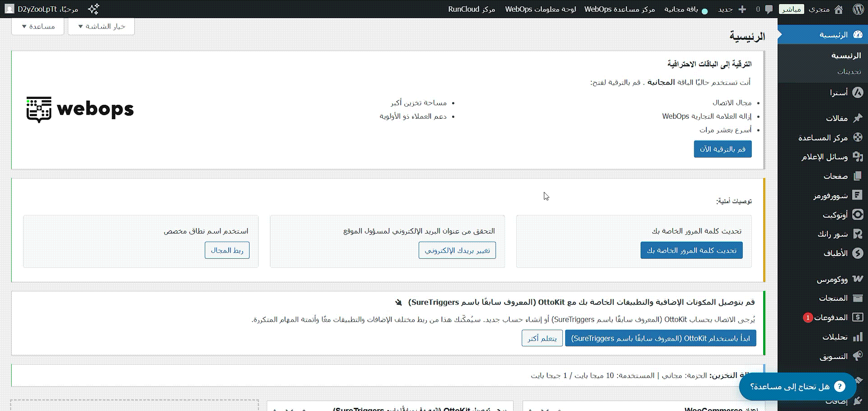Screen dimensions: 868x411
Task: Click the comments bubble icon in admin bar
Action: pyautogui.click(x=769, y=9)
